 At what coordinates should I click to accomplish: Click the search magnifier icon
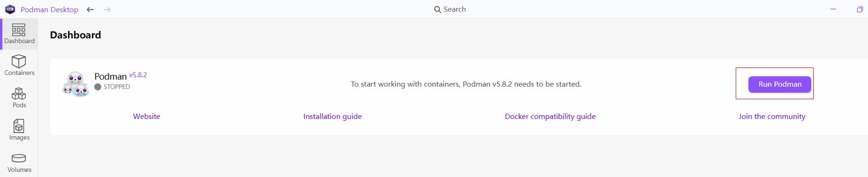coord(438,9)
